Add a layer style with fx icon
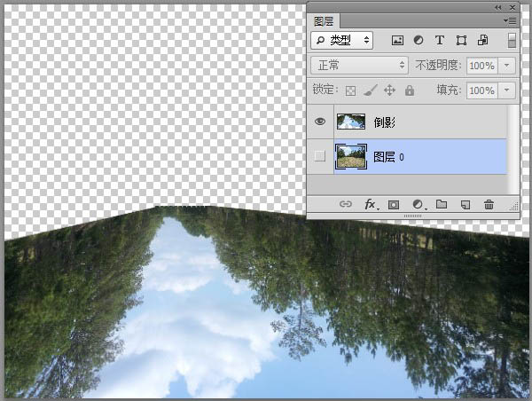Screen dimensions: 532x401 [372, 204]
